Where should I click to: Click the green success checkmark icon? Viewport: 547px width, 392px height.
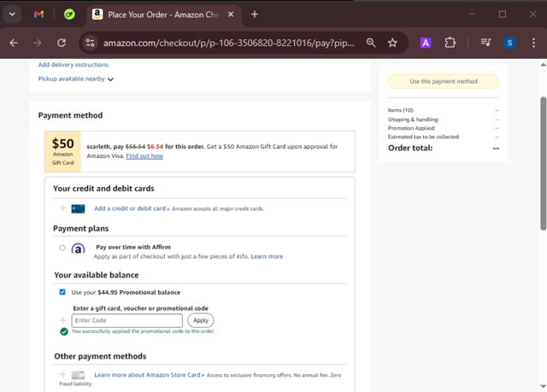click(64, 331)
